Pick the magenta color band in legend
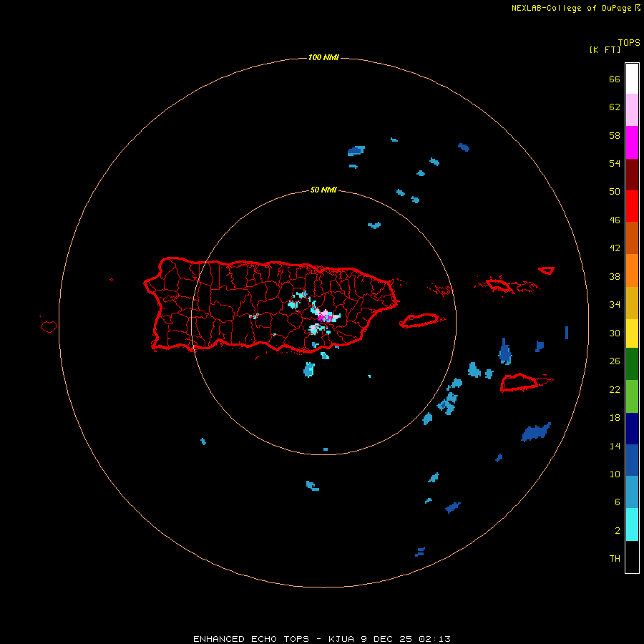The image size is (644, 644). pos(632,142)
